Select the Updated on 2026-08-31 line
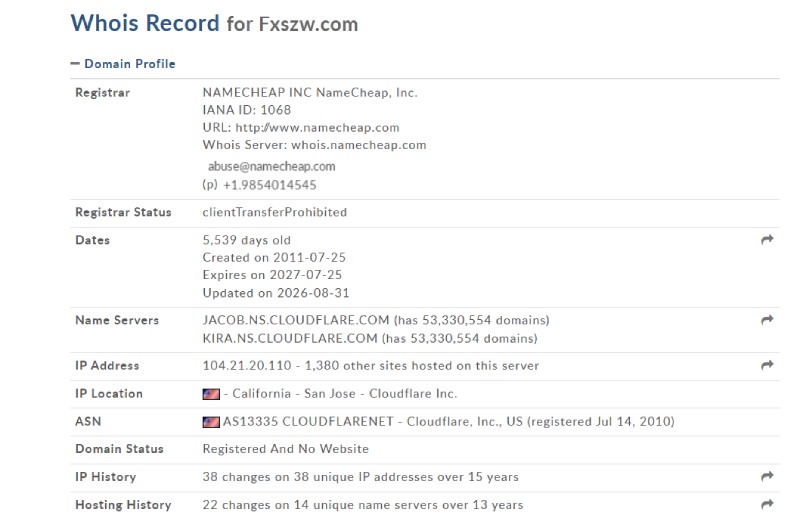Screen dimensions: 800x515 pos(276,293)
